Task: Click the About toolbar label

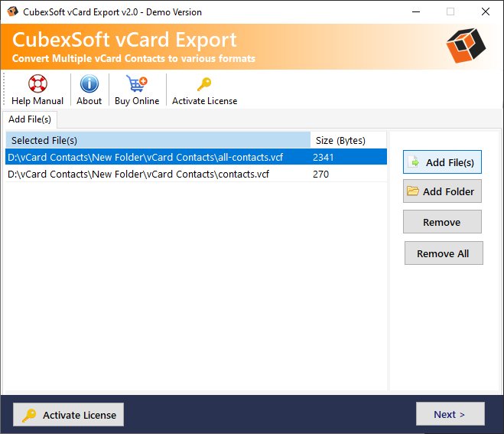Action: [x=89, y=101]
